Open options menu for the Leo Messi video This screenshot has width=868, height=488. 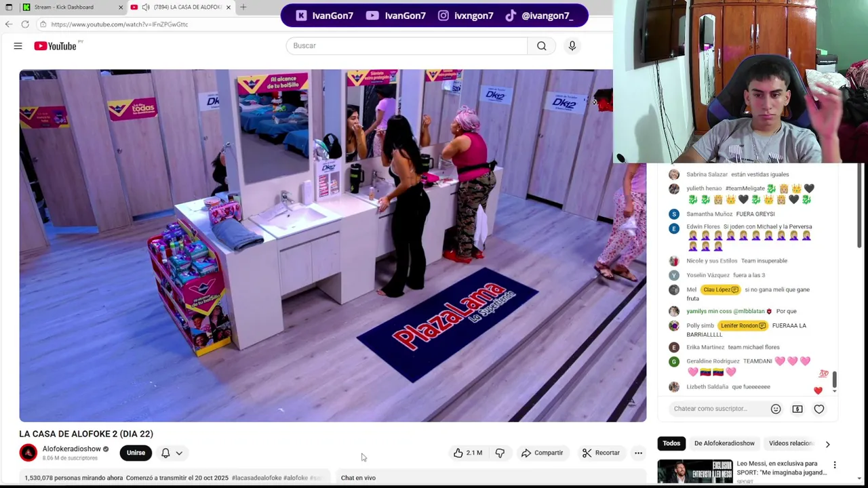point(835,465)
